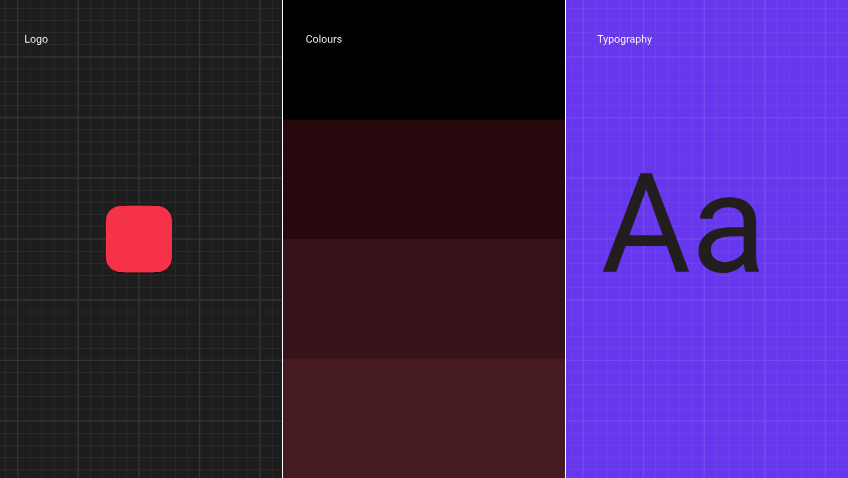Click the green vertical divider line
Screen dimensions: 848x478
(x=283, y=240)
